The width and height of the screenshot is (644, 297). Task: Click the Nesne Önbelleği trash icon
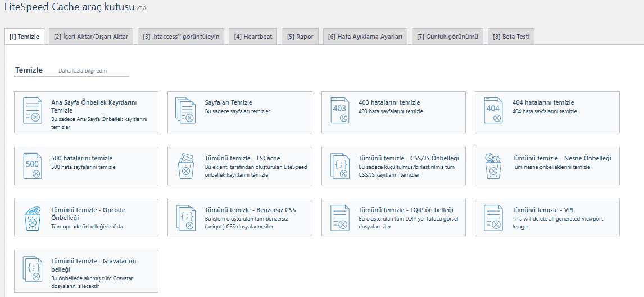pyautogui.click(x=493, y=166)
